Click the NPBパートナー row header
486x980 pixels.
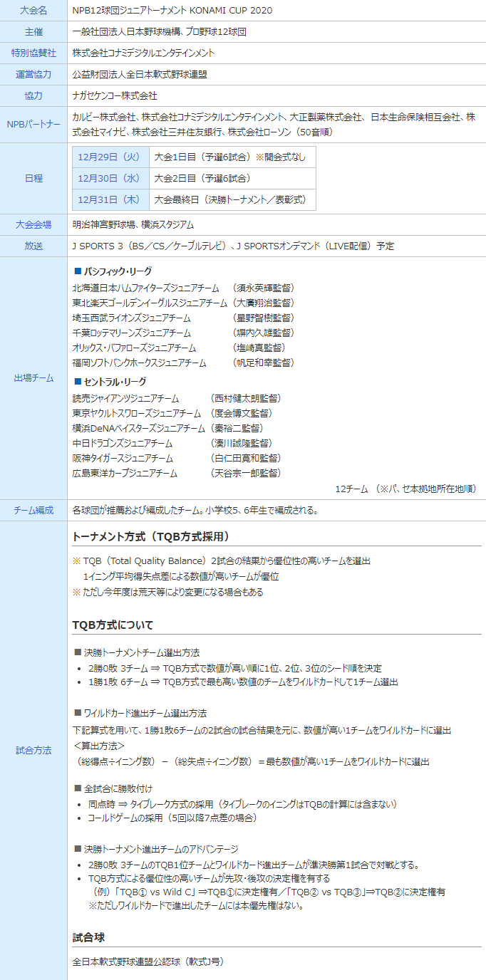pyautogui.click(x=33, y=125)
